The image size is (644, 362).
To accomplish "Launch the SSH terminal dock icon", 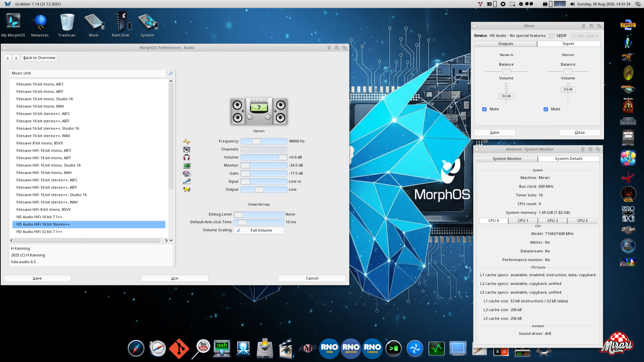I will coord(222,348).
